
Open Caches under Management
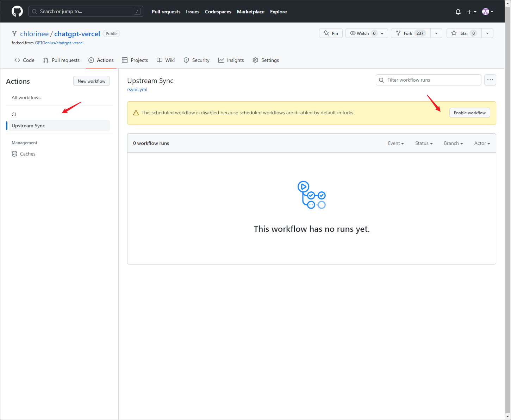[x=27, y=154]
